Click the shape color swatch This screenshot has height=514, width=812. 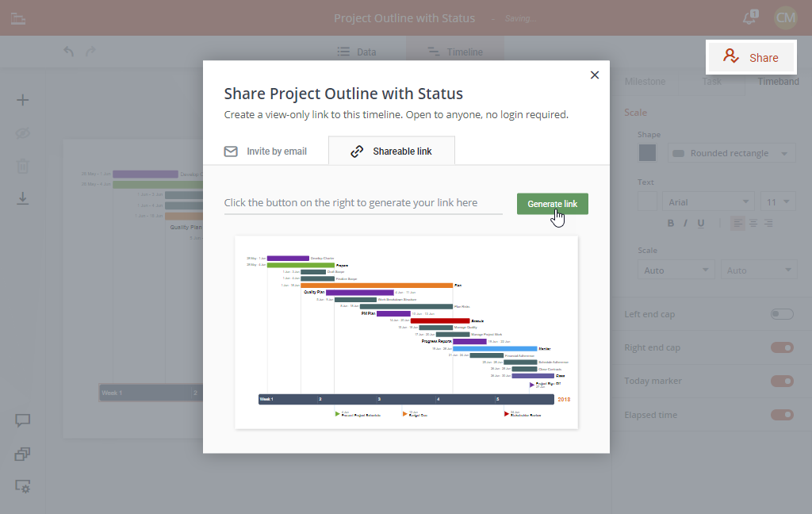pos(648,153)
